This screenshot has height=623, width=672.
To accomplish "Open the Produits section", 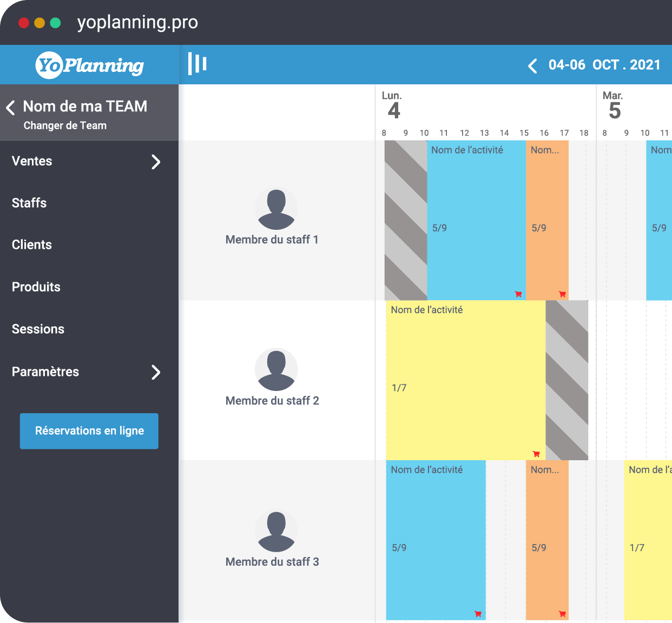I will [36, 287].
